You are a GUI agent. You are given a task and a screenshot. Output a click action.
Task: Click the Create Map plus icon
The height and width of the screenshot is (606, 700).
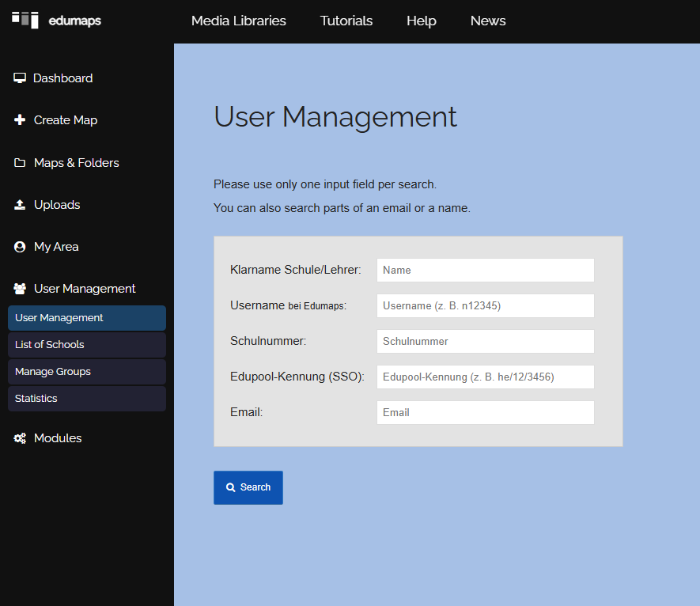20,119
